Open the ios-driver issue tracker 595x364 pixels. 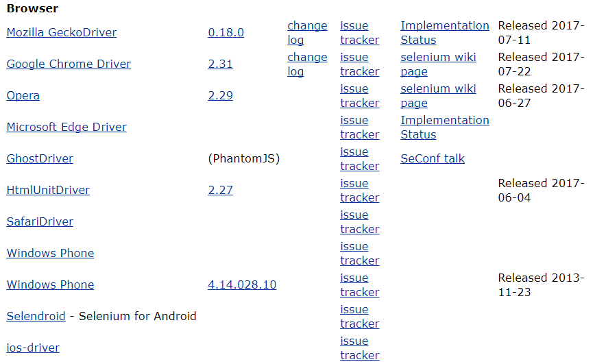pyautogui.click(x=360, y=348)
